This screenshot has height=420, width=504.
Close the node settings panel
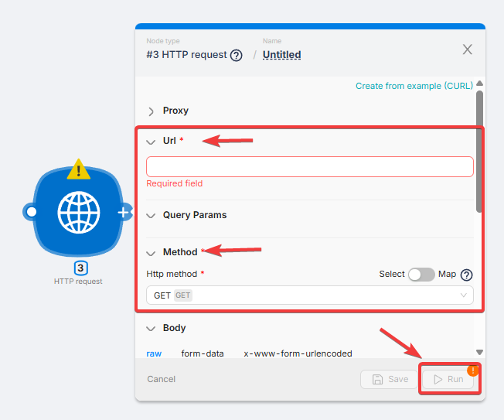coord(467,50)
